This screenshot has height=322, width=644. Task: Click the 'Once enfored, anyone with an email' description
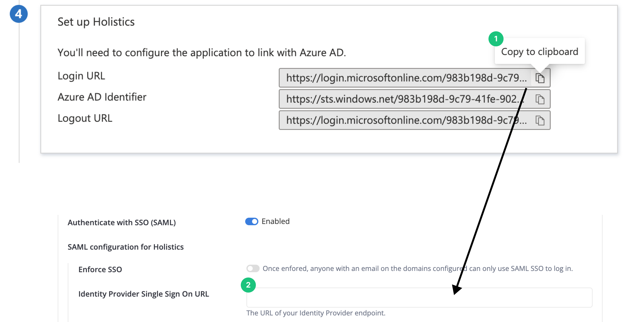coord(417,269)
